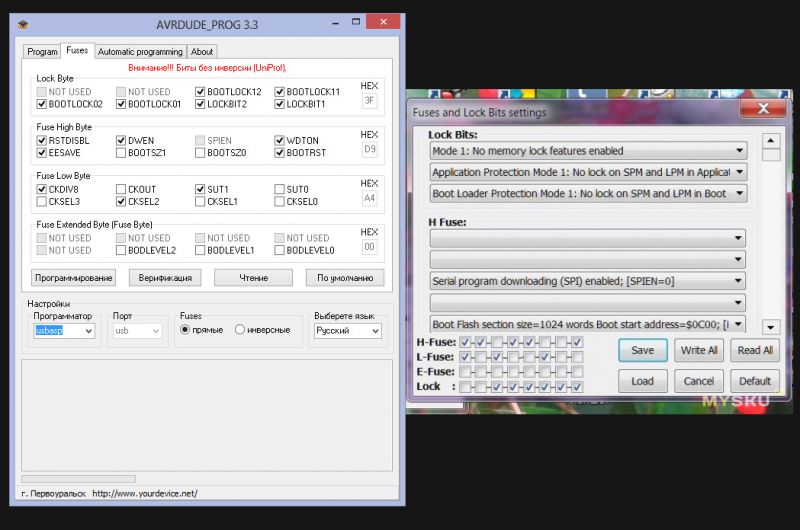The height and width of the screenshot is (530, 800).
Task: Open the About tab
Action: click(x=202, y=52)
